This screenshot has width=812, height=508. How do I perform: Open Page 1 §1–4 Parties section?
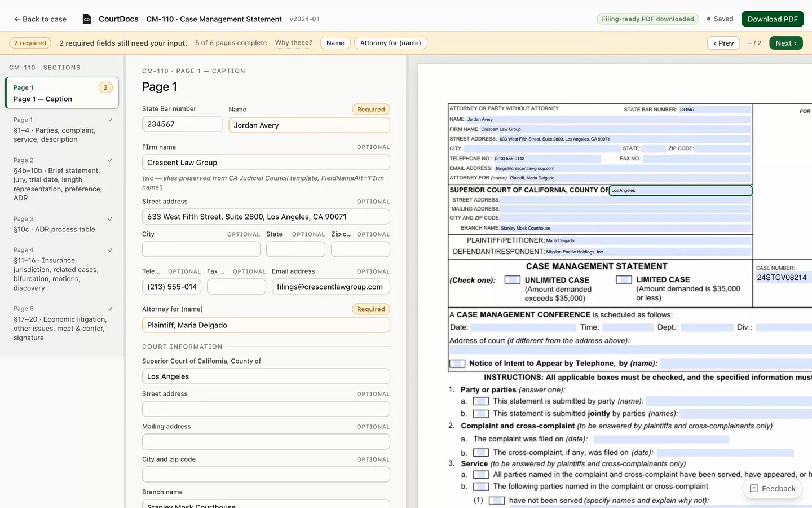[x=62, y=130]
